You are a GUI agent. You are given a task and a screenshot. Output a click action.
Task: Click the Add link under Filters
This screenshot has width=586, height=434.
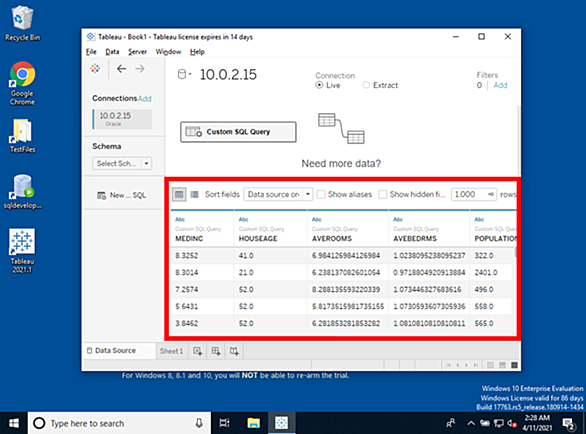(500, 85)
